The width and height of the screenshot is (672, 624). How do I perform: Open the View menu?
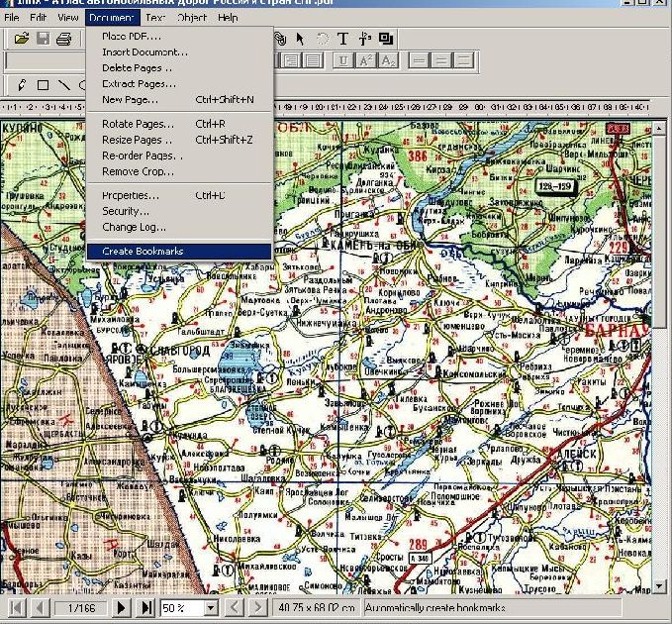pos(67,18)
